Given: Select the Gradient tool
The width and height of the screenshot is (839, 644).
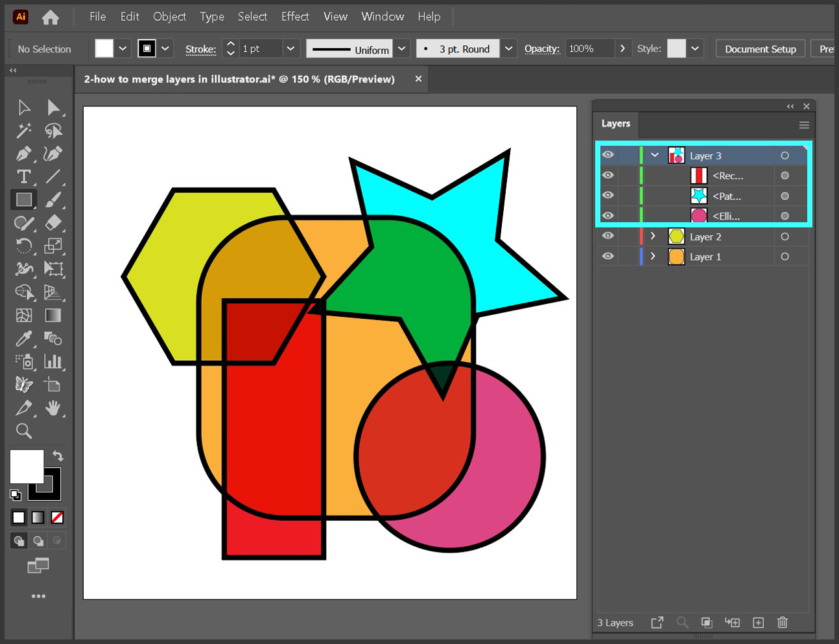Looking at the screenshot, I should (53, 316).
